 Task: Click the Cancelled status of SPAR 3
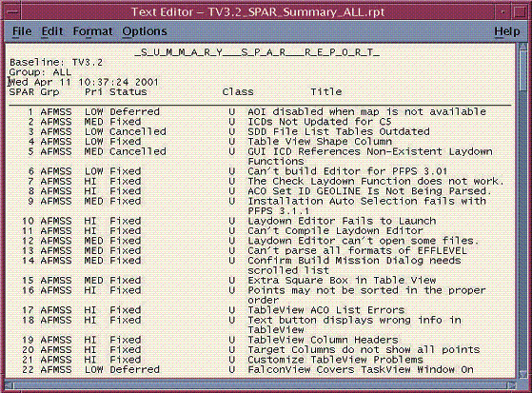[x=138, y=131]
